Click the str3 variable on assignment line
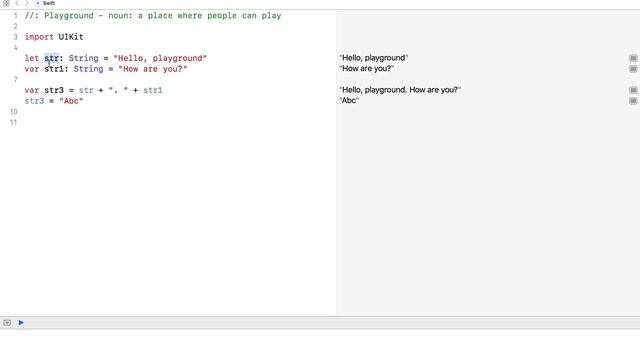Image resolution: width=640 pixels, height=360 pixels. coord(34,101)
